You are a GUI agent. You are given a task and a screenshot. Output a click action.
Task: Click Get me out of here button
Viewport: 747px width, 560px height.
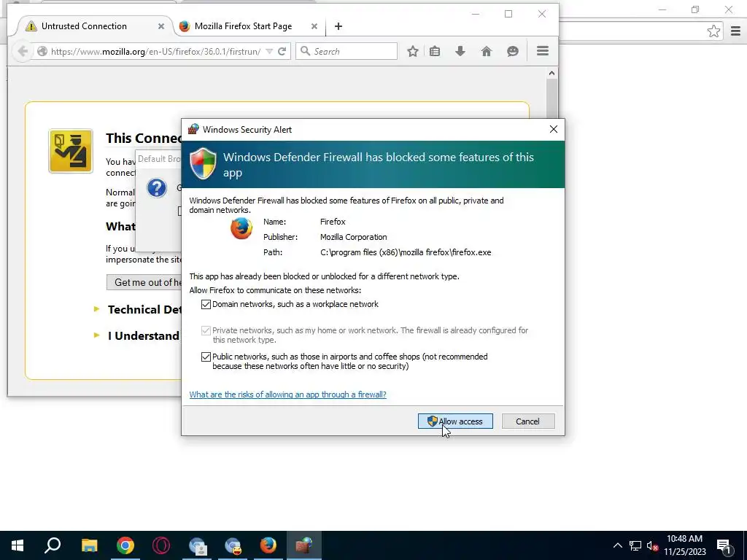point(147,282)
